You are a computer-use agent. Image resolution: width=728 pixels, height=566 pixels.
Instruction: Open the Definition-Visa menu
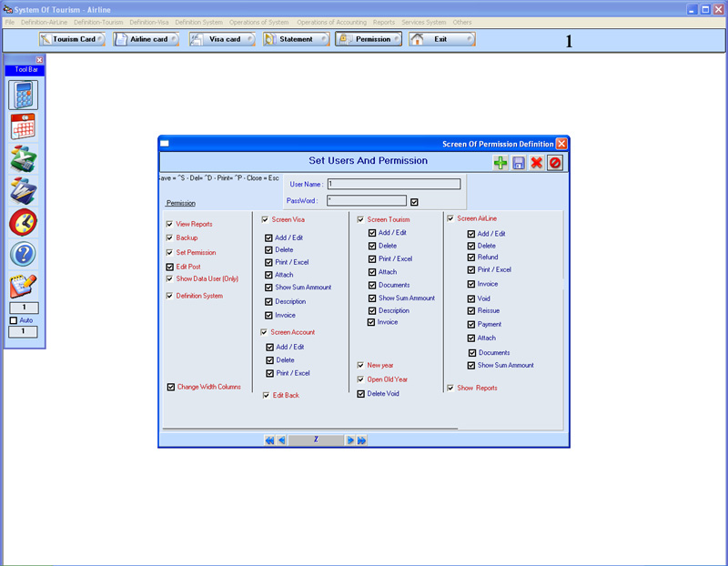click(x=149, y=22)
